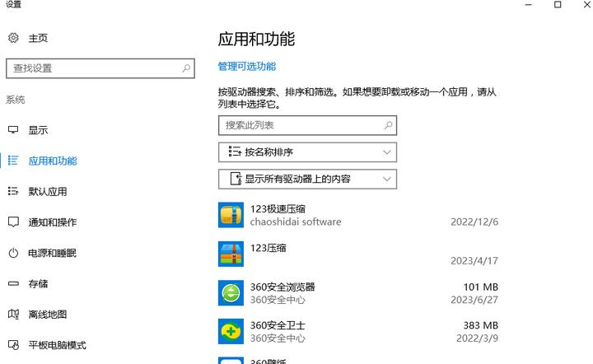593x364 pixels.
Task: Click the 2023/4/17 install date
Action: point(474,260)
